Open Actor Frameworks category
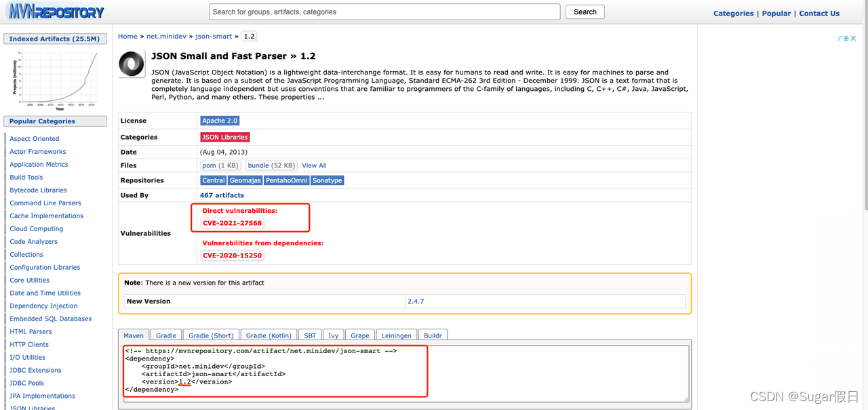Image resolution: width=868 pixels, height=410 pixels. (38, 152)
